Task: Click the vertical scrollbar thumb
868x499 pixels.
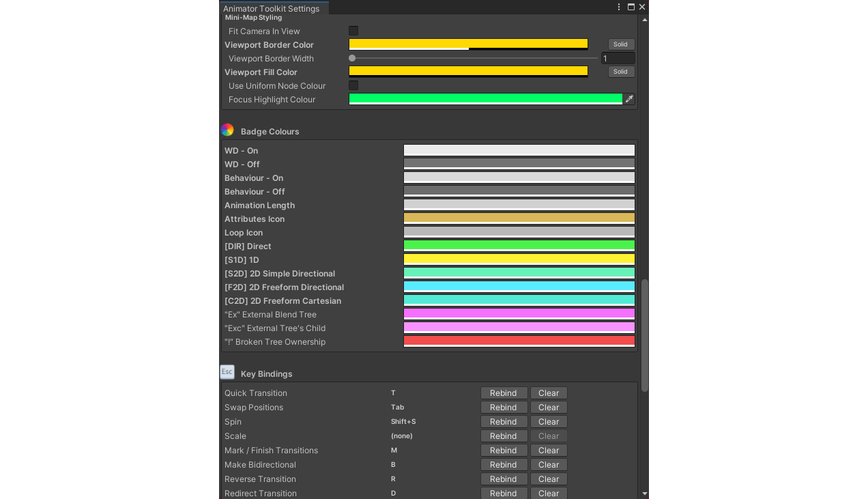Action: pos(645,335)
